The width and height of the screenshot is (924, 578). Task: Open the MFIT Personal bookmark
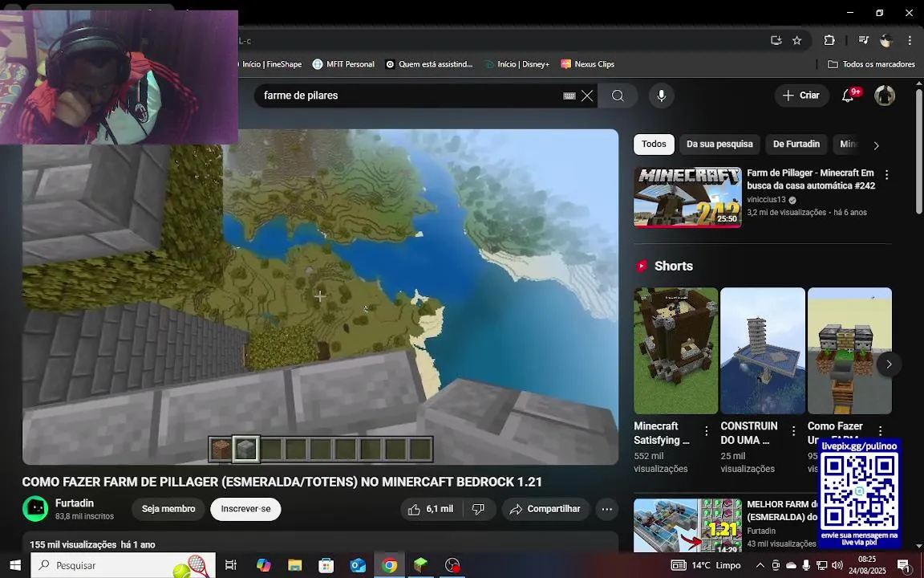pos(343,63)
